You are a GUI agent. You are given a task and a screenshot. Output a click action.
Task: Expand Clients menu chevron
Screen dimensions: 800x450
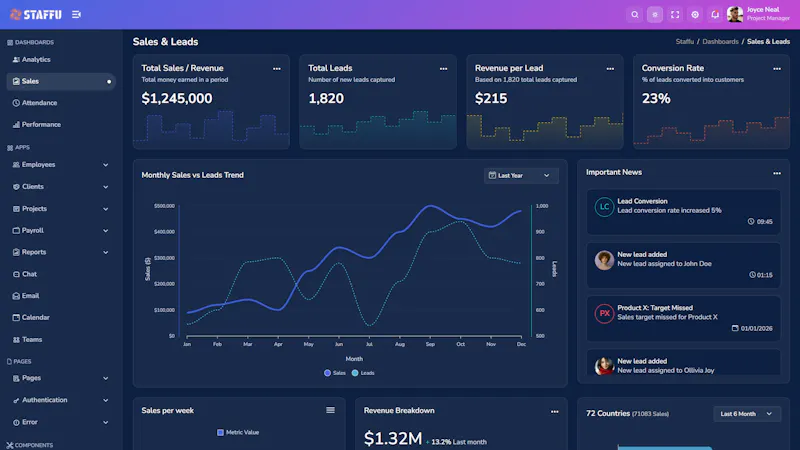(x=106, y=187)
